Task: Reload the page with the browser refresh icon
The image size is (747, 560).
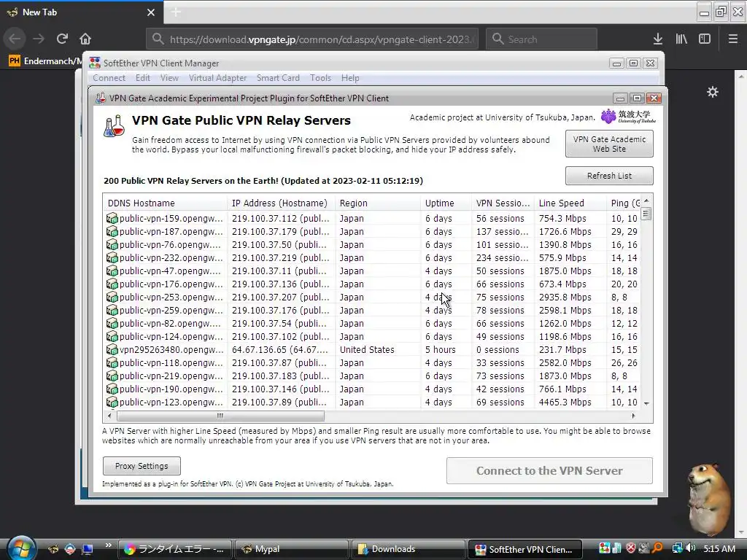Action: [62, 39]
